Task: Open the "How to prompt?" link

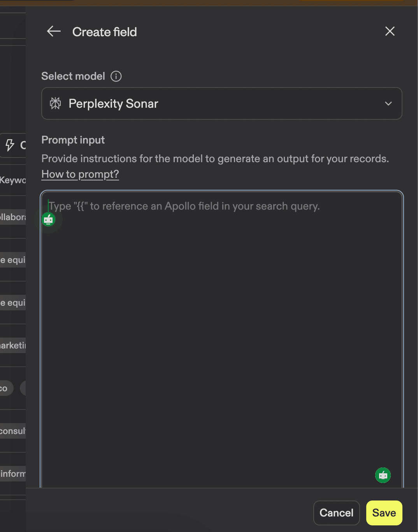Action: click(80, 174)
